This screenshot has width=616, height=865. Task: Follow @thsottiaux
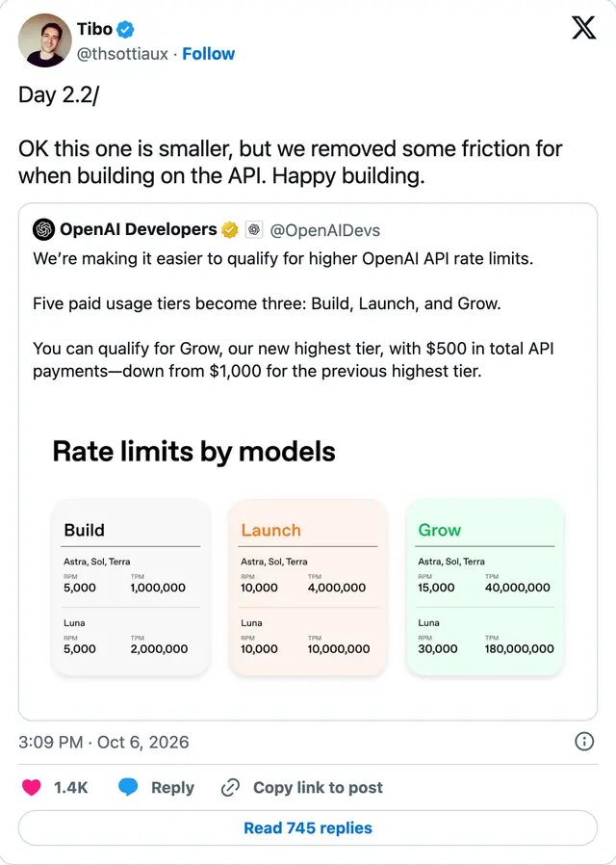point(208,54)
